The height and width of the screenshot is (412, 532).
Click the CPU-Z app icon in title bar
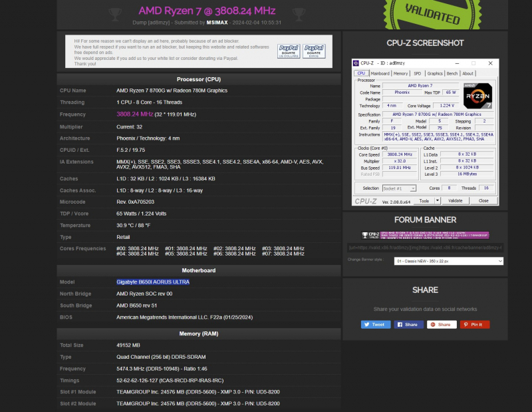tap(356, 63)
